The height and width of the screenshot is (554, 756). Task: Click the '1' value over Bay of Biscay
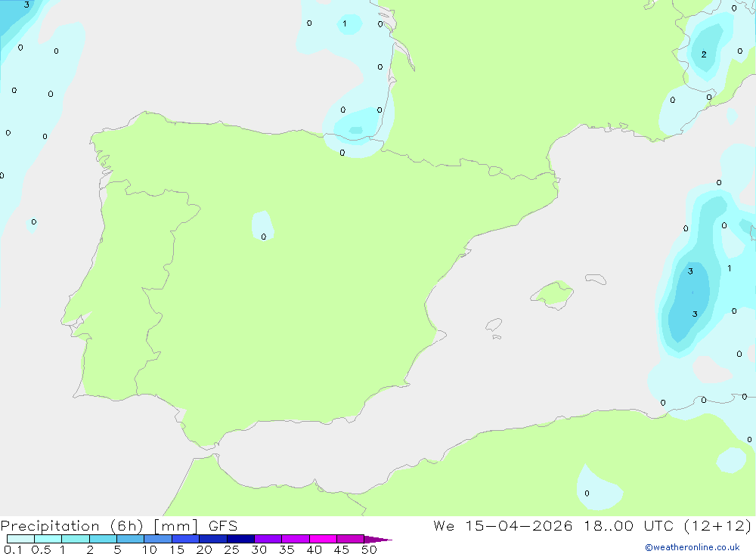click(344, 23)
